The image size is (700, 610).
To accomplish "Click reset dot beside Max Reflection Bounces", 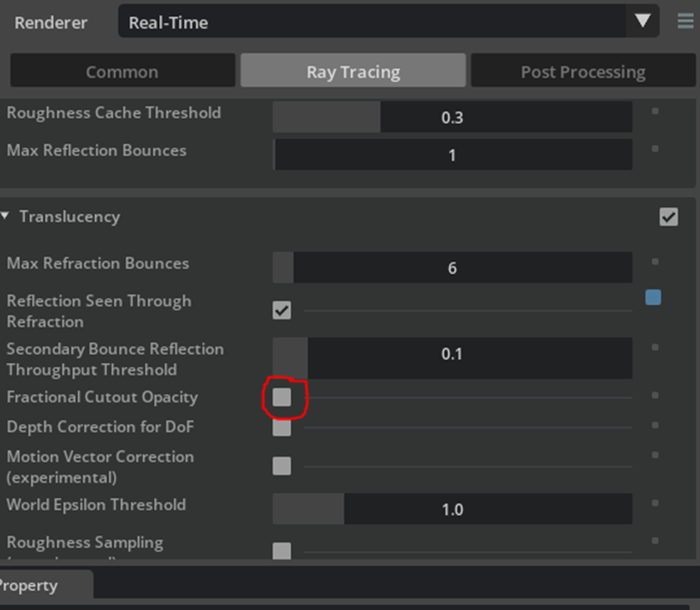I will (655, 150).
